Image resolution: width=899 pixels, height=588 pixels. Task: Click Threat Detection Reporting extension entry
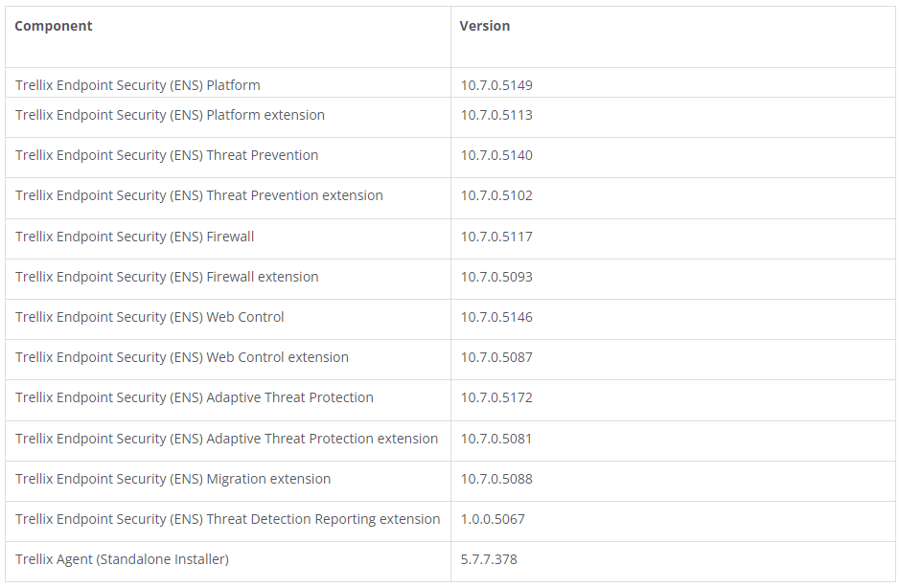coord(227,519)
